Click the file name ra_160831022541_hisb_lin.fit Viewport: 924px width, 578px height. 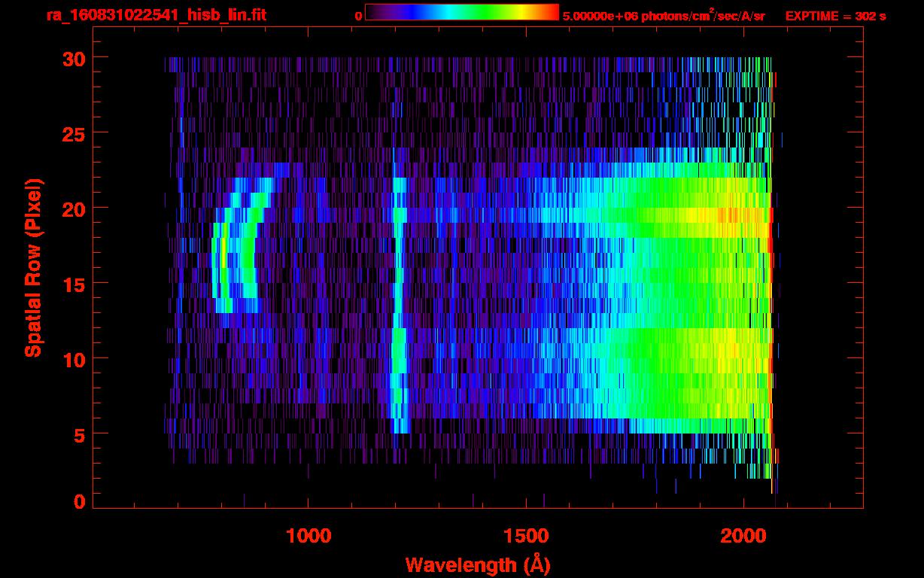tap(156, 15)
